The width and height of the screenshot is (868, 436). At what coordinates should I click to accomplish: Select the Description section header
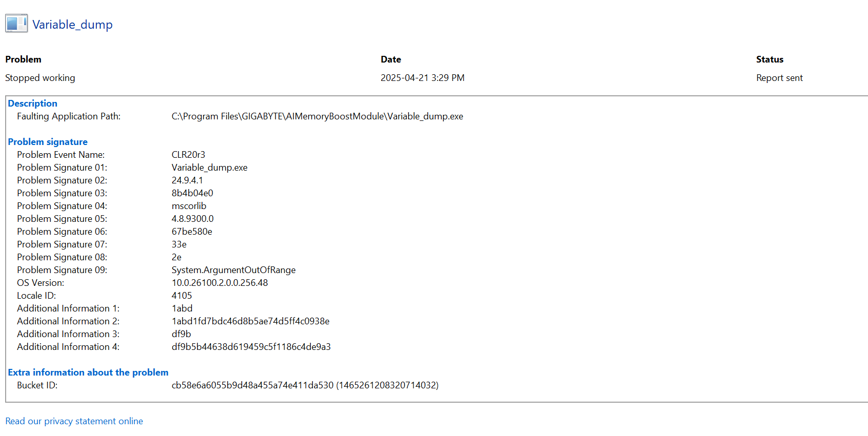(32, 103)
